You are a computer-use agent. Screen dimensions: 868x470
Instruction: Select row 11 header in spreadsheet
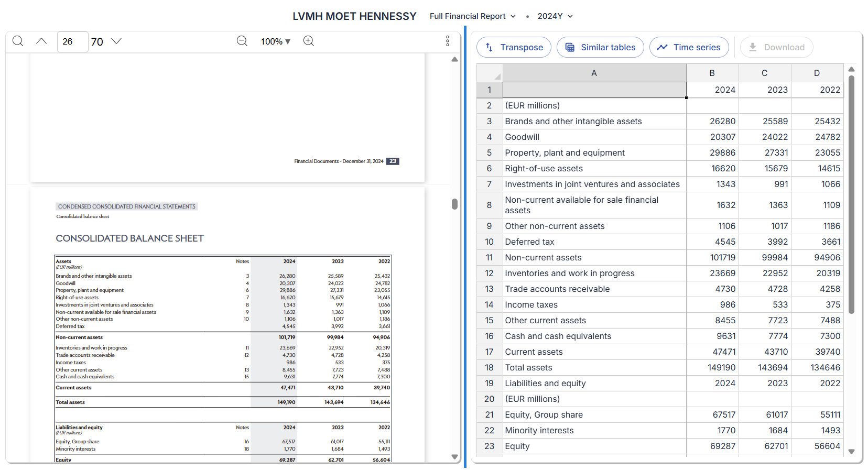(x=490, y=257)
